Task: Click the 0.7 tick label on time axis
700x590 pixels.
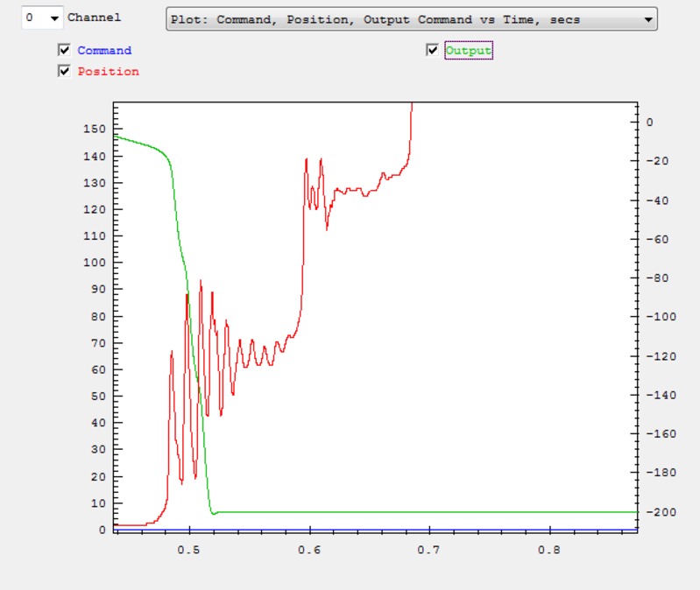Action: pyautogui.click(x=428, y=550)
